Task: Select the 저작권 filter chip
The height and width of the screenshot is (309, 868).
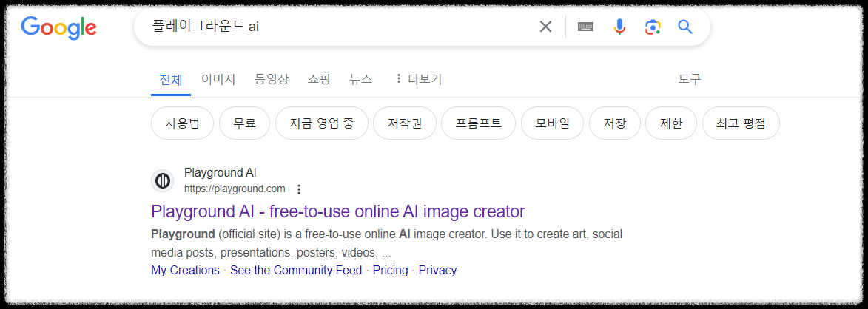Action: [x=405, y=123]
